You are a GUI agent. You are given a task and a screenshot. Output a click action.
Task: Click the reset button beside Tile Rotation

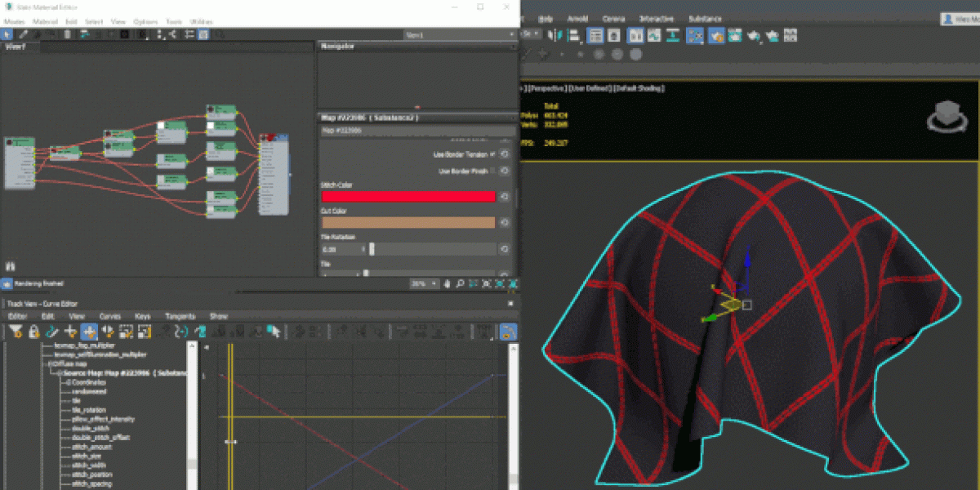505,249
